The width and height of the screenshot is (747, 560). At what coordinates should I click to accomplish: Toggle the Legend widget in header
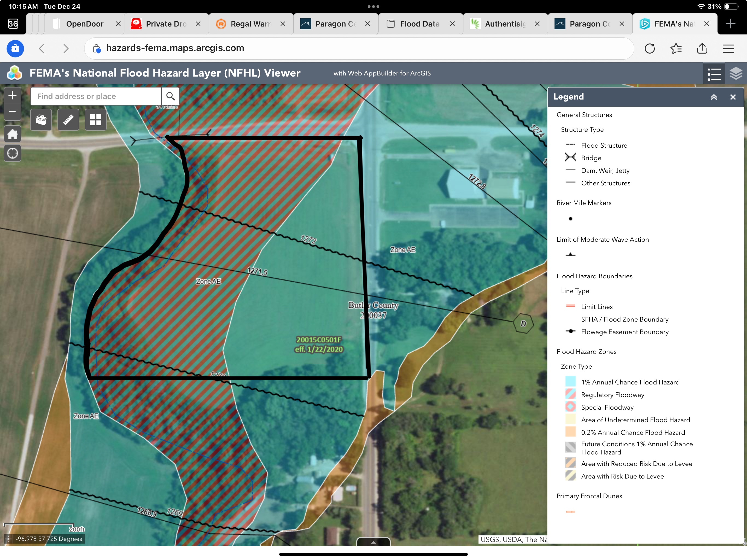click(714, 74)
